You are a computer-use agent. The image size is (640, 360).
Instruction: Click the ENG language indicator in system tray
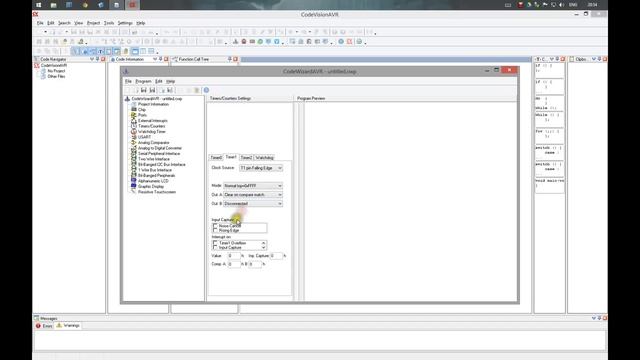[x=573, y=5]
